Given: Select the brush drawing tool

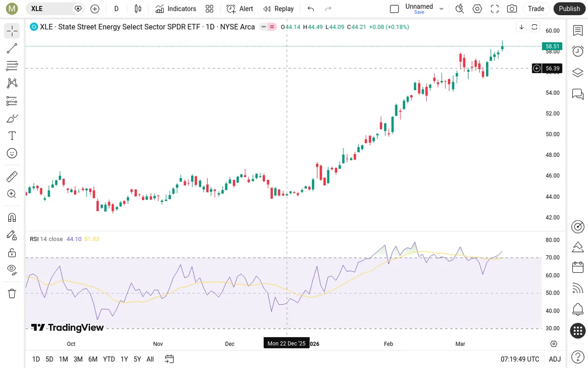Looking at the screenshot, I should click(12, 118).
